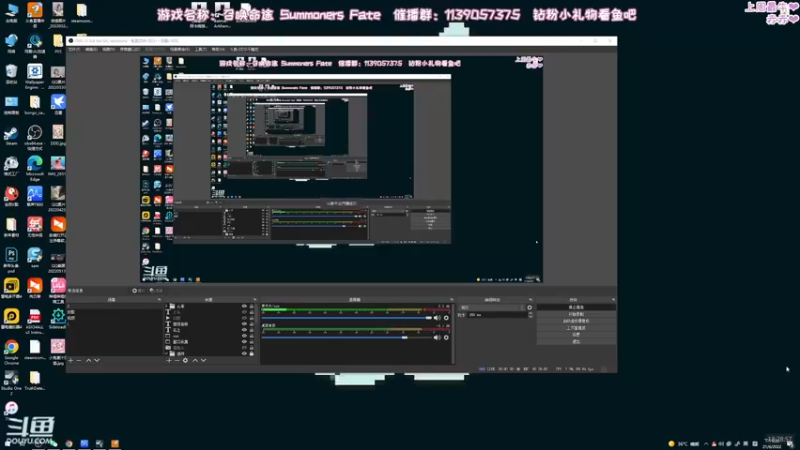Lock the 右上 text source
Viewport: 800px width, 450px height.
(252, 330)
